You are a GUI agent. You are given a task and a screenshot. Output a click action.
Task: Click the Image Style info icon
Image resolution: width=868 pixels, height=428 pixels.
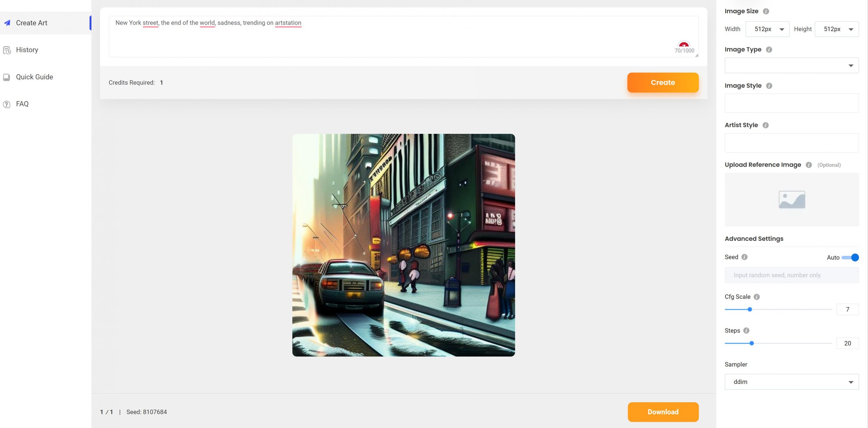pyautogui.click(x=769, y=86)
